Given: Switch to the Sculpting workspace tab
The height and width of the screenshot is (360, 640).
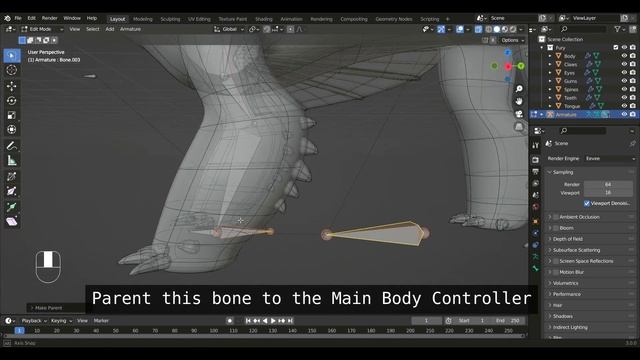Looking at the screenshot, I should tap(170, 19).
